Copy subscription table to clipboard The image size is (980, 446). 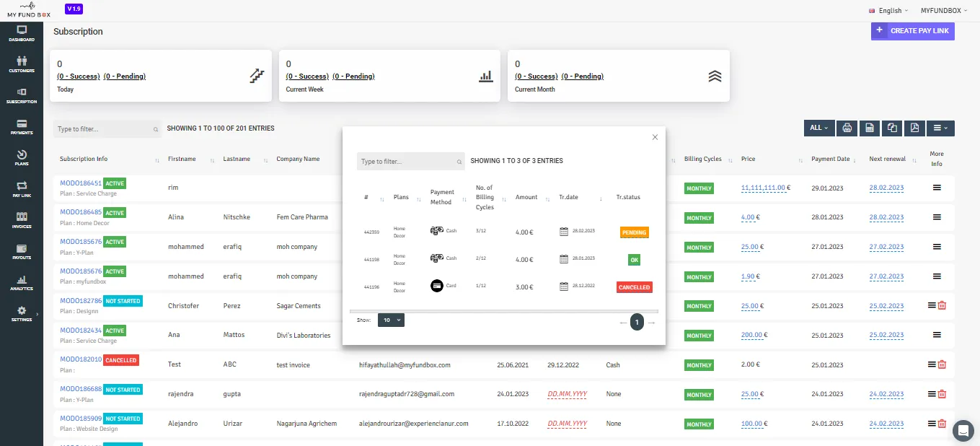pyautogui.click(x=892, y=128)
